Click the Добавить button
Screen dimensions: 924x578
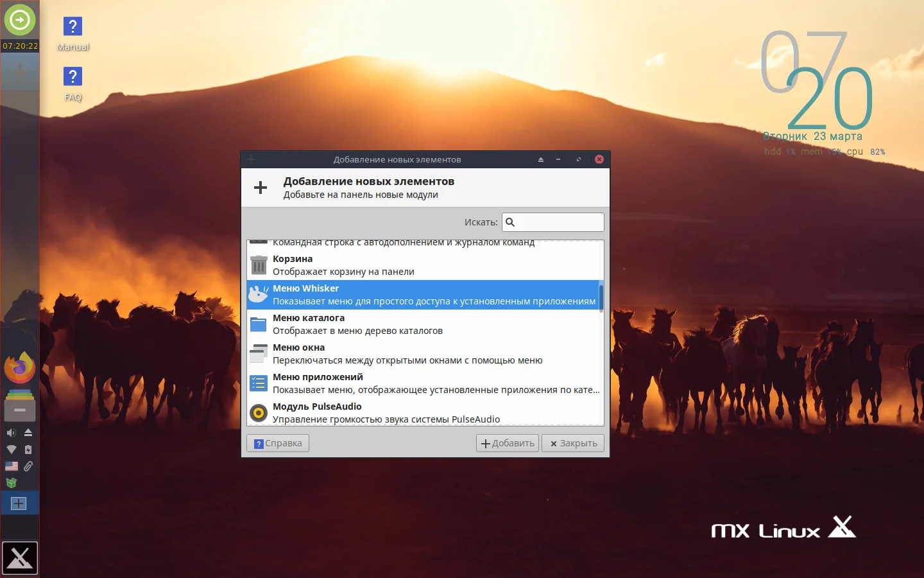[x=507, y=443]
